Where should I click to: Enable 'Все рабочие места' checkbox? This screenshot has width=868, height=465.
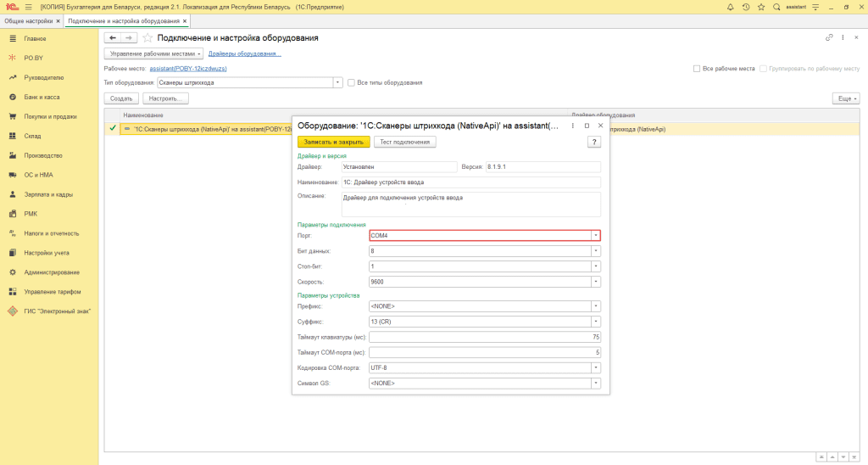697,68
